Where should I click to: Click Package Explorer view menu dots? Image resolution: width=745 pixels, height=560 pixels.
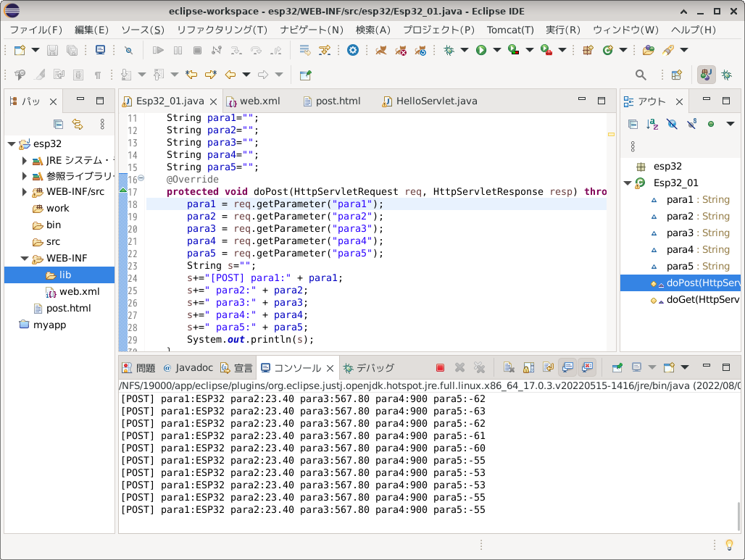coord(102,124)
